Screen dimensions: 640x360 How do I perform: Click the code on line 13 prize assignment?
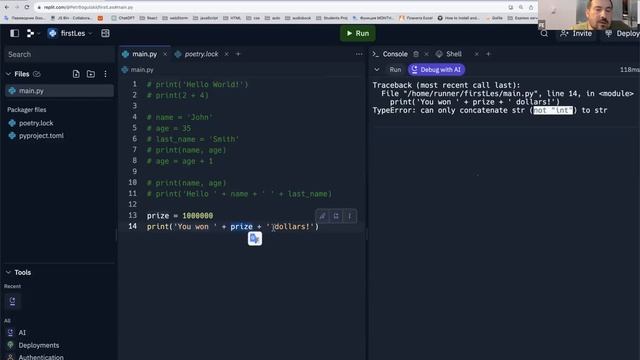pos(180,216)
